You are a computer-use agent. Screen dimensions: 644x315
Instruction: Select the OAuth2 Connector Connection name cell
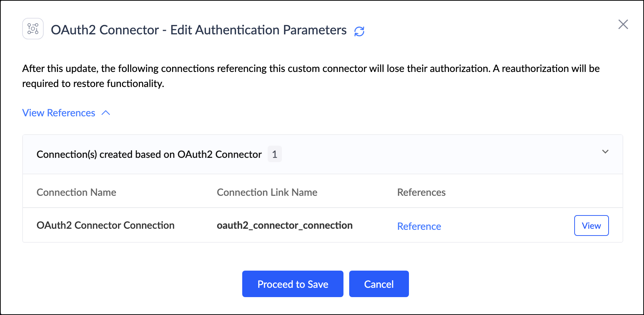(x=106, y=225)
